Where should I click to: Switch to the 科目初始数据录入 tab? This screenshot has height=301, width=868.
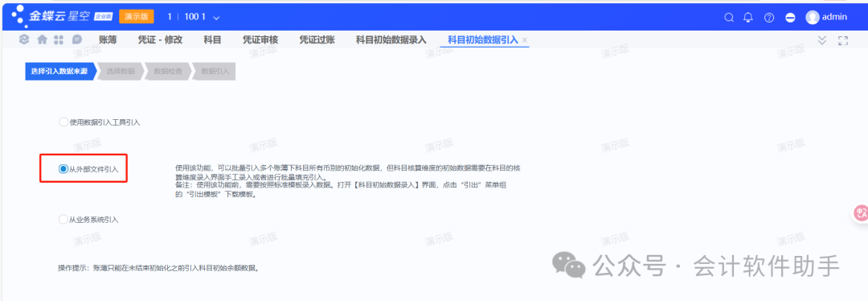[391, 40]
